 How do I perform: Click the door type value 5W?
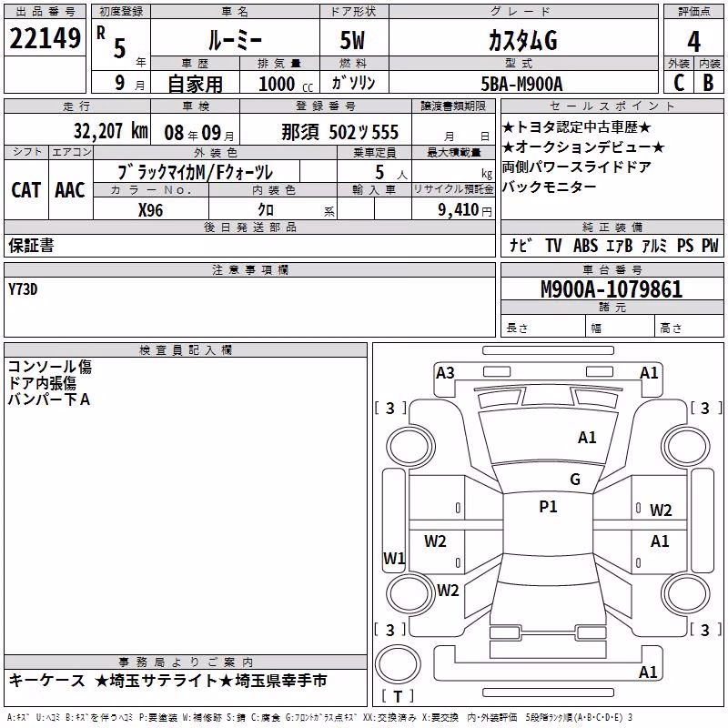[x=352, y=40]
